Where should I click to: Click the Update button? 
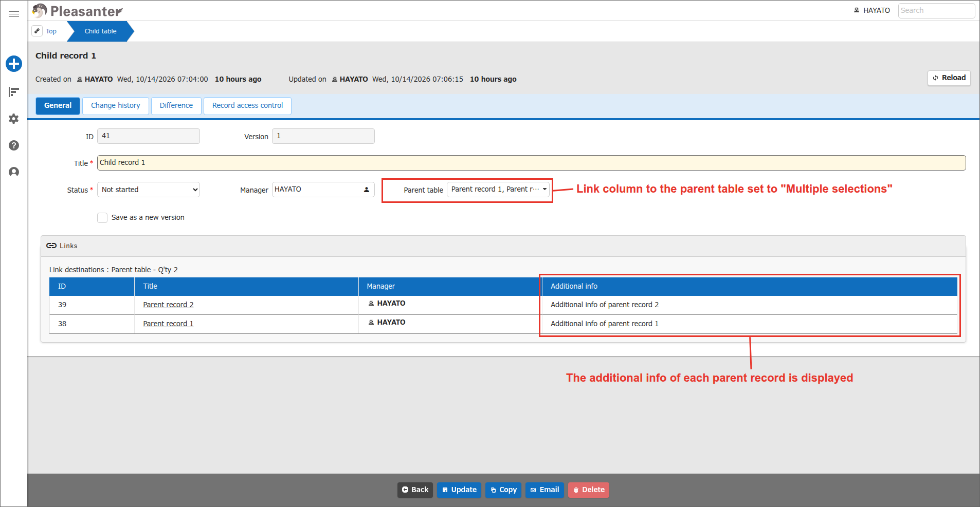click(x=459, y=490)
